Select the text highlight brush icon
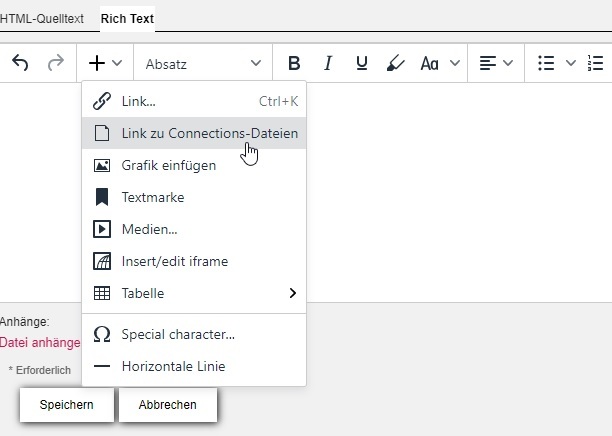This screenshot has width=612, height=436. pyautogui.click(x=395, y=63)
